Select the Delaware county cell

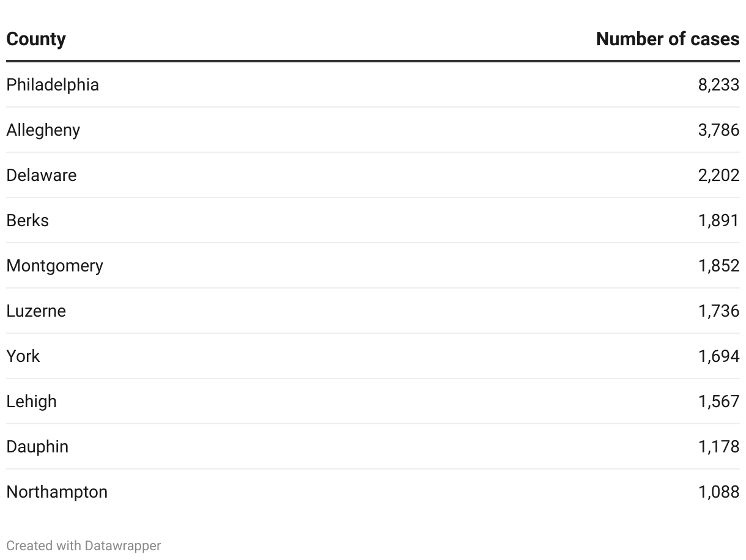pyautogui.click(x=42, y=175)
